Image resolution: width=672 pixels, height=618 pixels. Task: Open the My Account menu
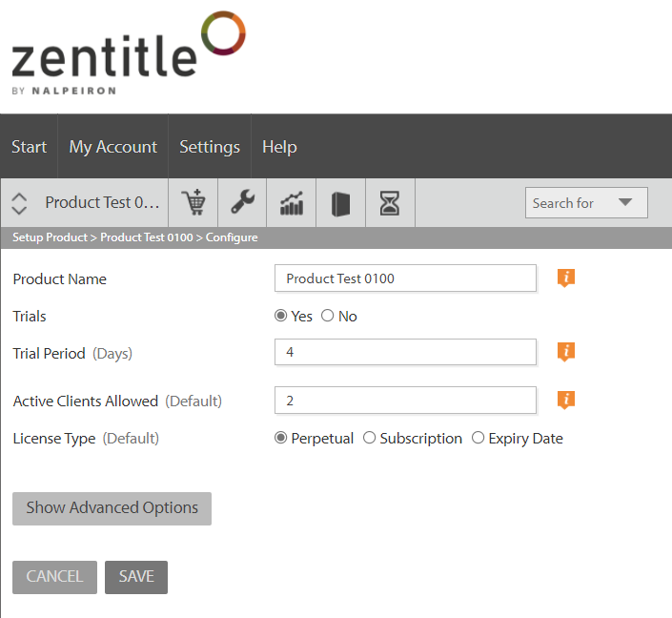point(113,147)
